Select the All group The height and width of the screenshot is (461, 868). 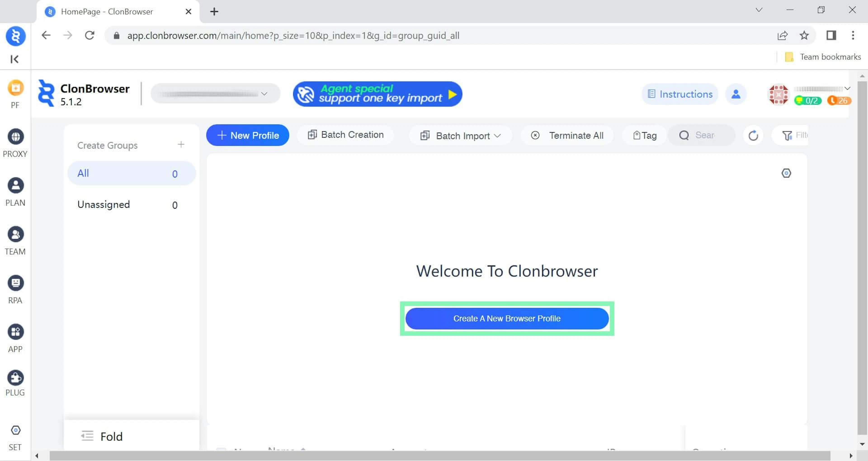132,173
